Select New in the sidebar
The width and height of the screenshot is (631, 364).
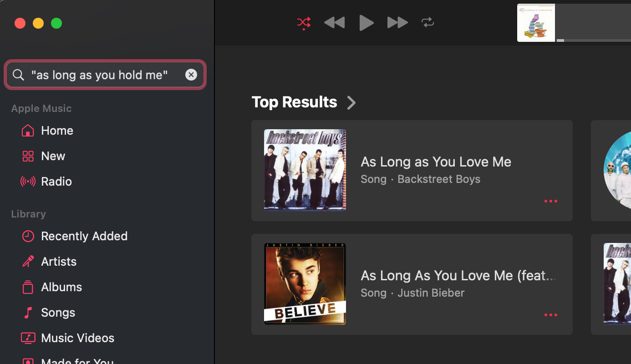coord(53,156)
